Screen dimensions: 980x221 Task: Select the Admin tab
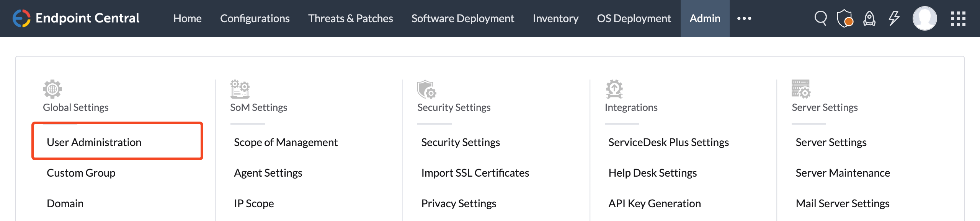tap(705, 18)
